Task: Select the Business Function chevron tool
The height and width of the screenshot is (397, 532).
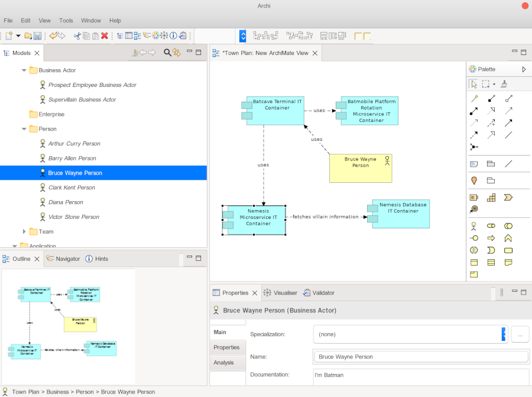Action: 508,238
